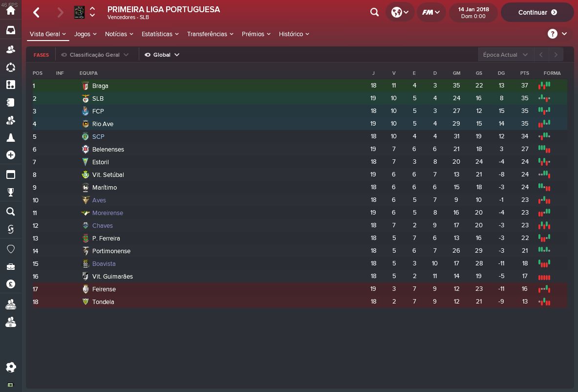Open the training cone icon

10,138
